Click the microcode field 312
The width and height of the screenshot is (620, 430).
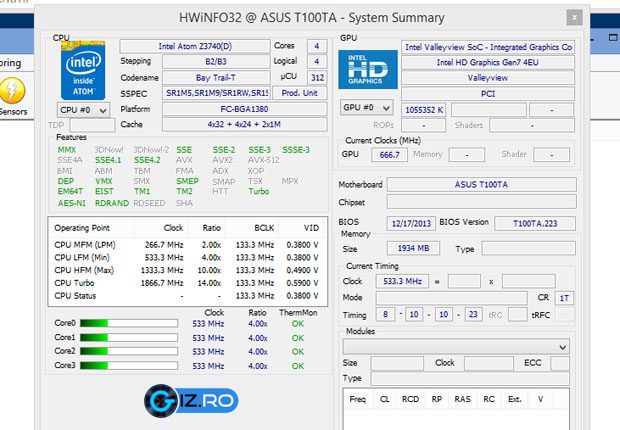click(317, 78)
